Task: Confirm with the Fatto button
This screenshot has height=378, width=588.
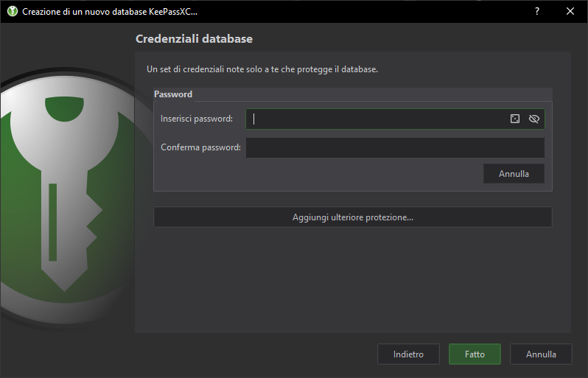Action: (x=475, y=354)
